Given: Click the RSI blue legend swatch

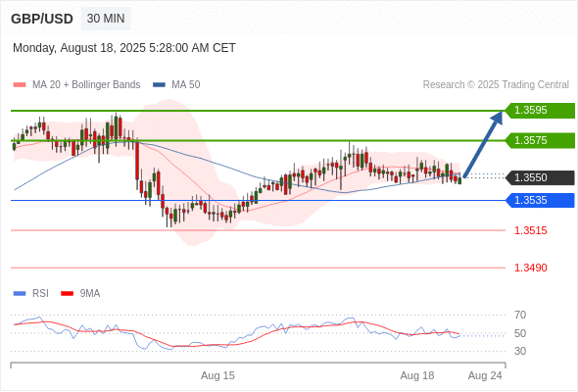Looking at the screenshot, I should pos(20,294).
